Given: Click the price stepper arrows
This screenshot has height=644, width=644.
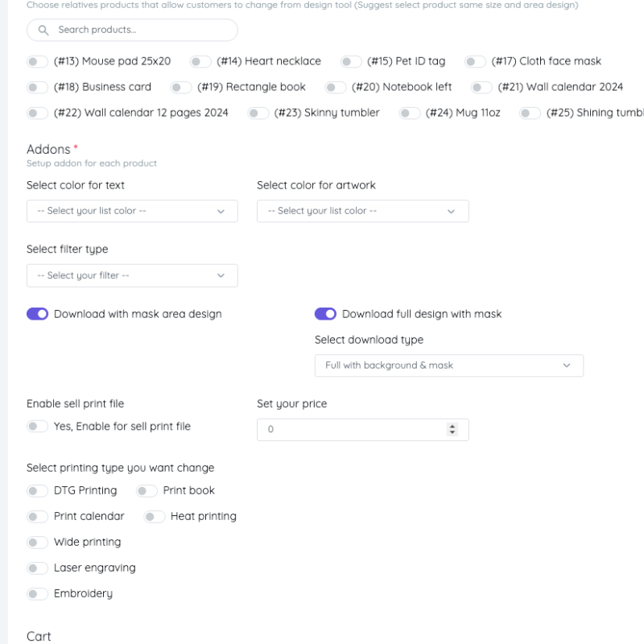Looking at the screenshot, I should click(452, 430).
